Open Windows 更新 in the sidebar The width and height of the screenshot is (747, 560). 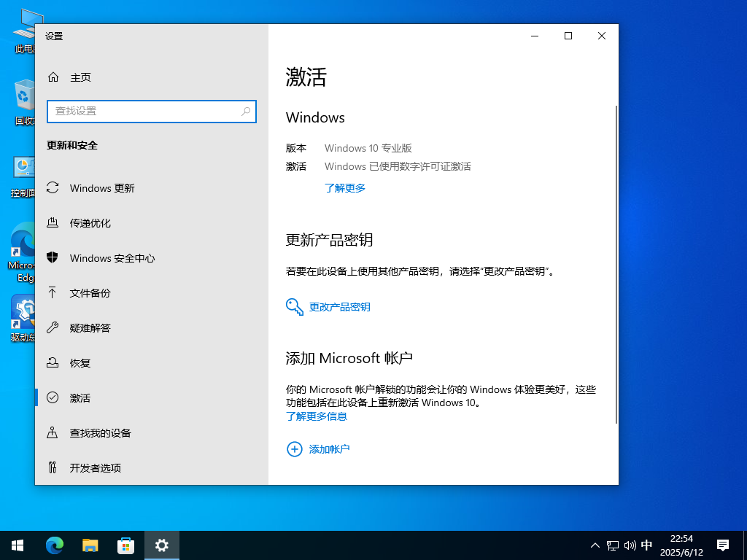click(x=102, y=188)
